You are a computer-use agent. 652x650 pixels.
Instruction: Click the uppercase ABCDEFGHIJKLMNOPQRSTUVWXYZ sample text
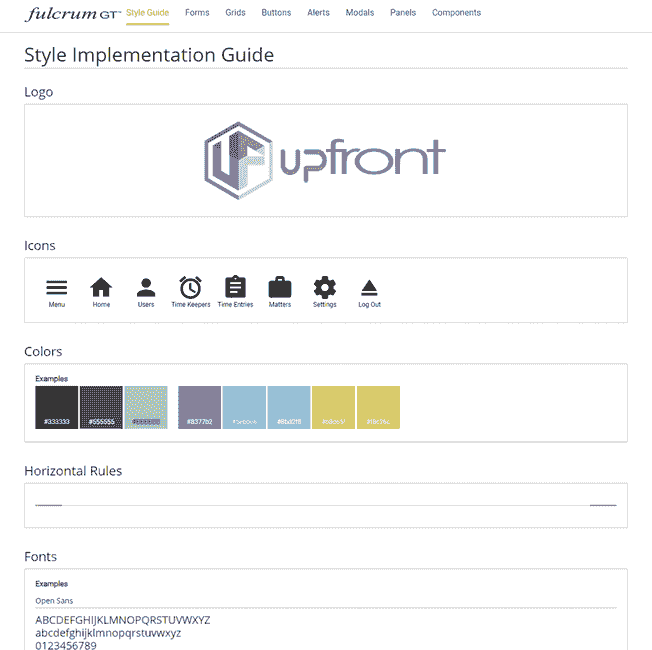(x=123, y=620)
